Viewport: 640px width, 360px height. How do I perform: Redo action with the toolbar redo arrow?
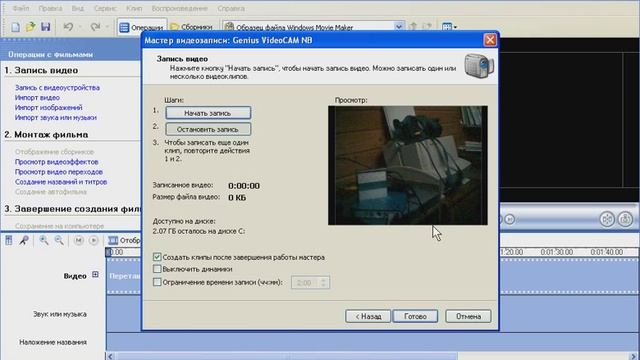(x=95, y=27)
